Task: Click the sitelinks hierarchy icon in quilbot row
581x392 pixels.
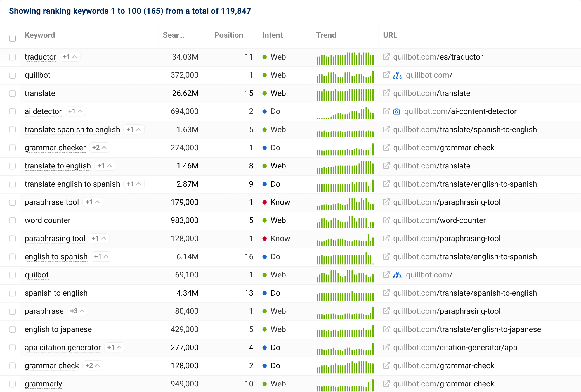Action: pyautogui.click(x=397, y=275)
